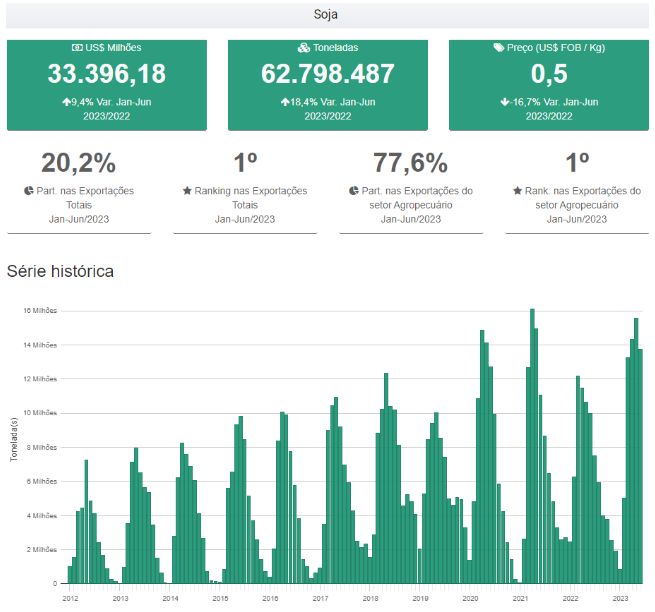Click the 77,6% agricultural share figure

point(410,163)
